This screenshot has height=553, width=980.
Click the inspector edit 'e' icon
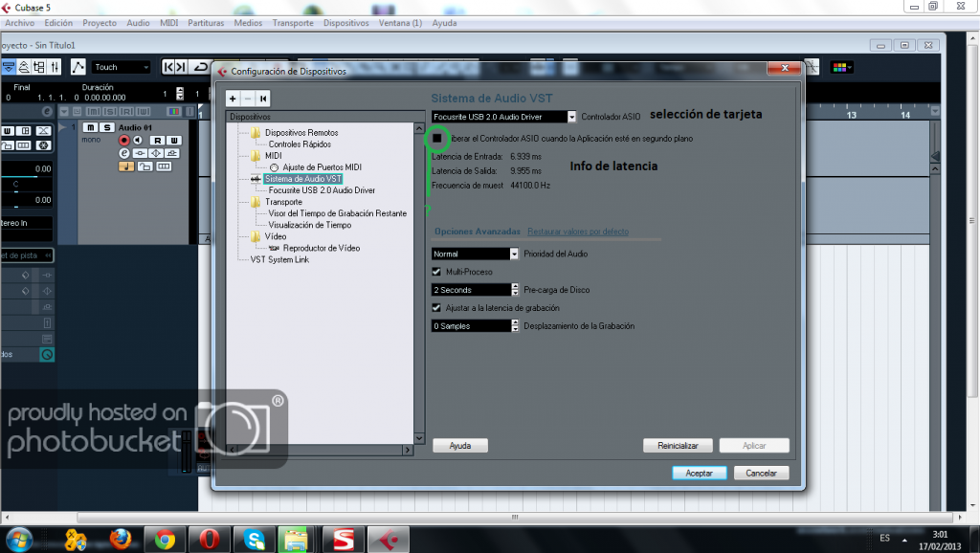pyautogui.click(x=47, y=111)
